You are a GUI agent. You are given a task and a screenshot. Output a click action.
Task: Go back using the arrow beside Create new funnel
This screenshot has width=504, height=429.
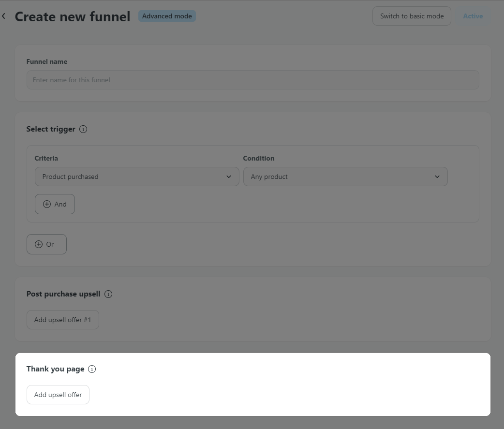[3, 16]
